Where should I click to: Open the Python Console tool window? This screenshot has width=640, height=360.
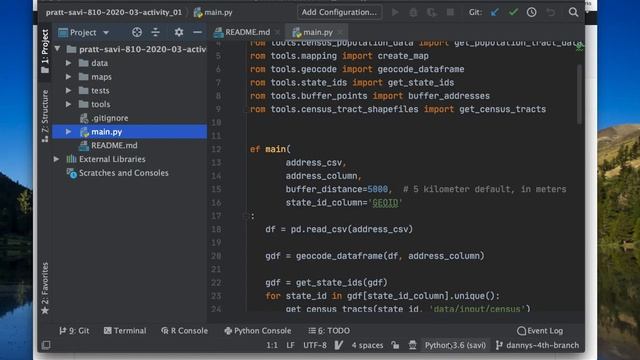(x=258, y=331)
